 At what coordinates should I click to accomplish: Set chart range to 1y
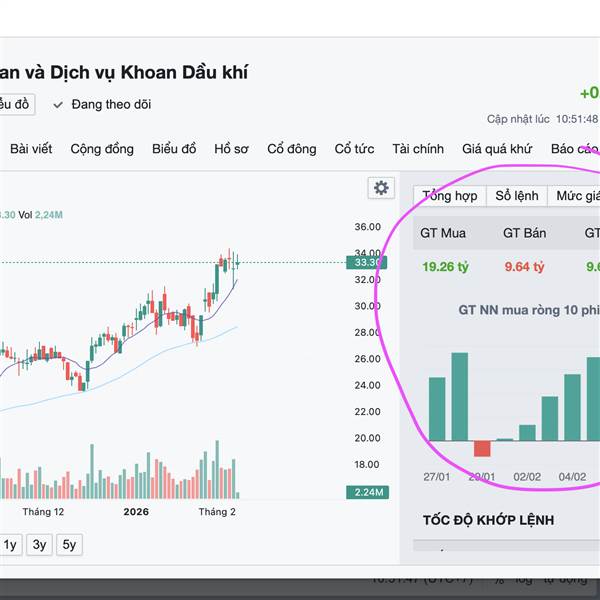[10, 545]
